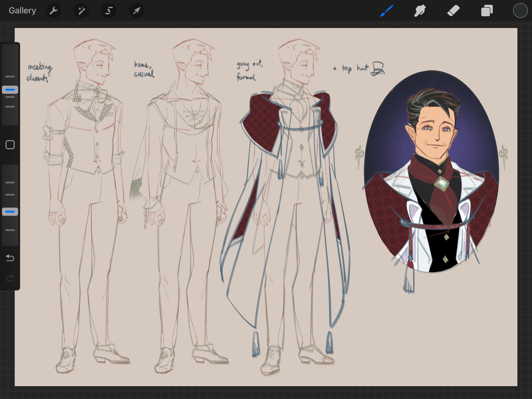Viewport: 532px width, 399px height.
Task: Redo the undone action
Action: click(10, 278)
